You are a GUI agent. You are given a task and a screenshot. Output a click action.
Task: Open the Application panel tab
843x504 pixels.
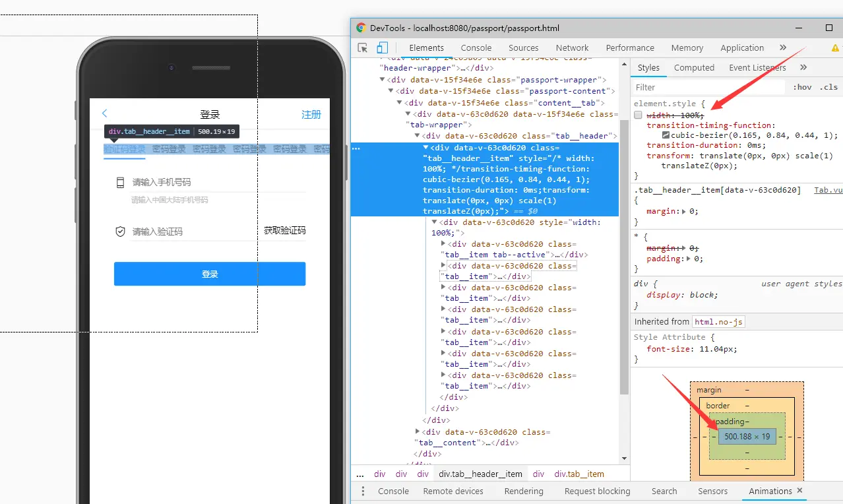[742, 47]
